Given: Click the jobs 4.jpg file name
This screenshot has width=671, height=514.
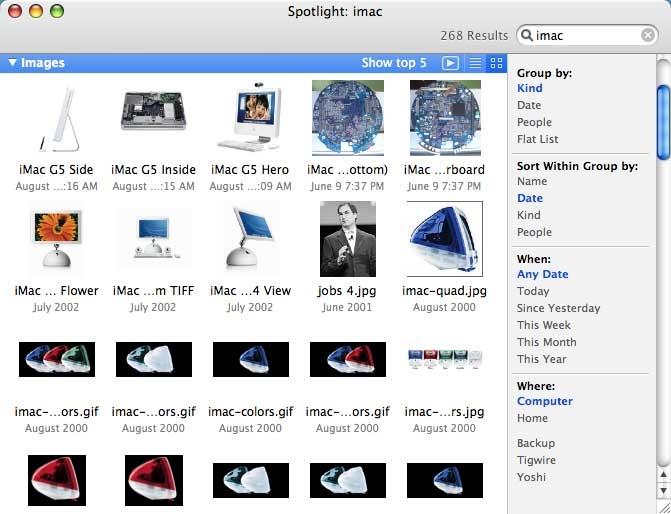Looking at the screenshot, I should click(x=347, y=291).
